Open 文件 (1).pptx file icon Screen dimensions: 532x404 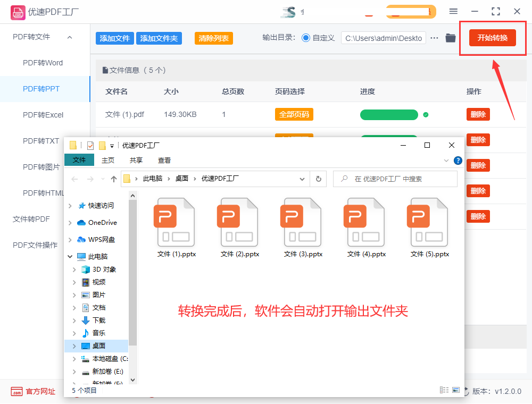(x=176, y=222)
